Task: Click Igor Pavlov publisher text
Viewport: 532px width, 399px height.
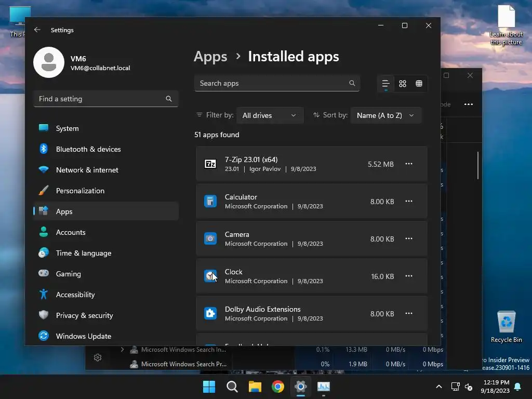Action: tap(265, 169)
